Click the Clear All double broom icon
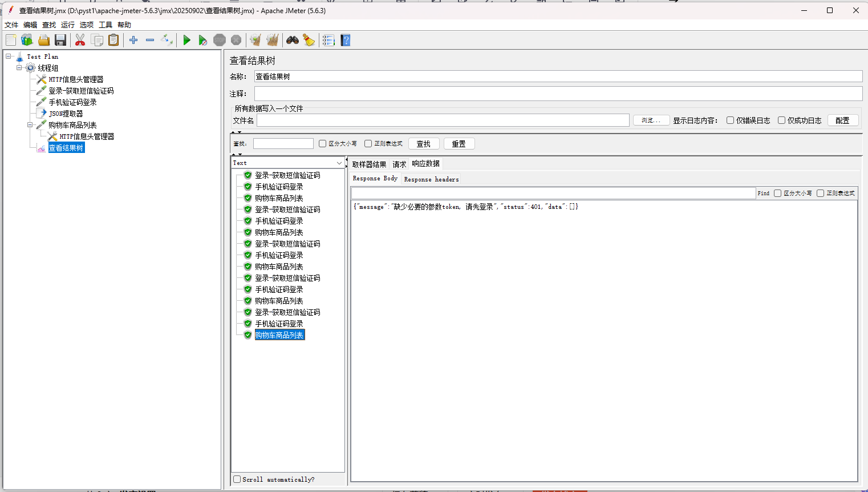 point(273,40)
